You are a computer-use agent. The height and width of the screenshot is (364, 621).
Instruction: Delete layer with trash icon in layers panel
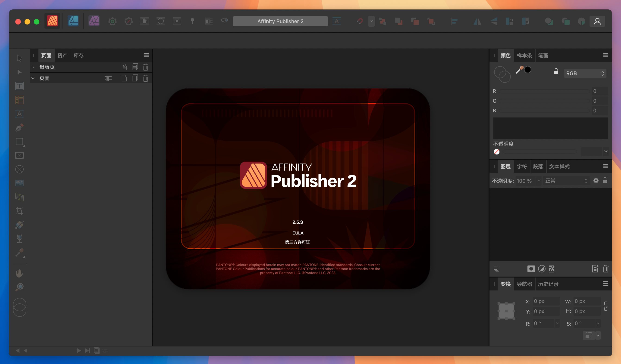coord(605,269)
